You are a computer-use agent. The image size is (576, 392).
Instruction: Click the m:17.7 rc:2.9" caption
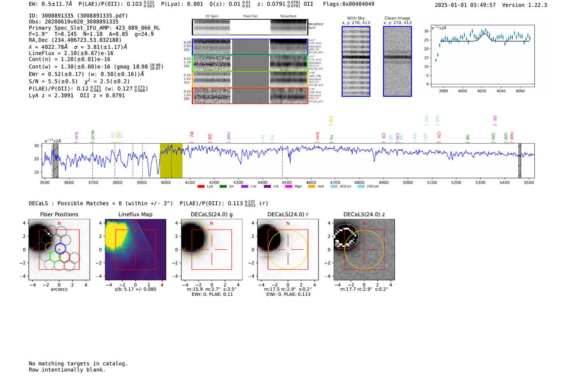[364, 289]
